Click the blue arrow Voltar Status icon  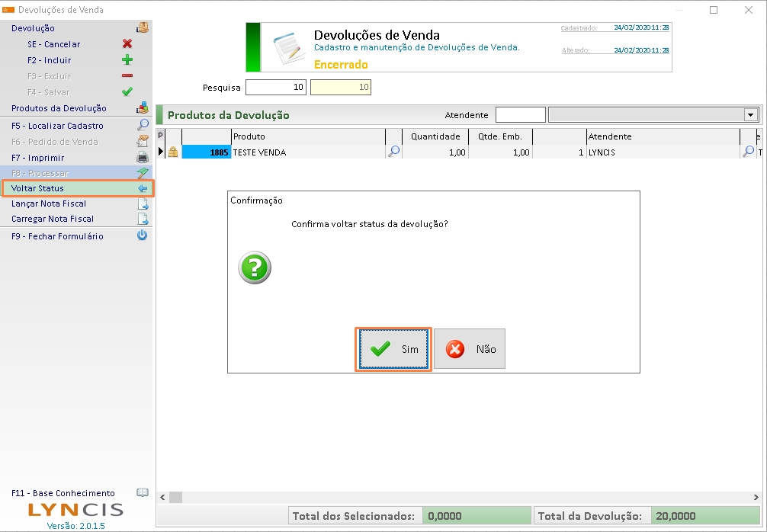pyautogui.click(x=143, y=188)
